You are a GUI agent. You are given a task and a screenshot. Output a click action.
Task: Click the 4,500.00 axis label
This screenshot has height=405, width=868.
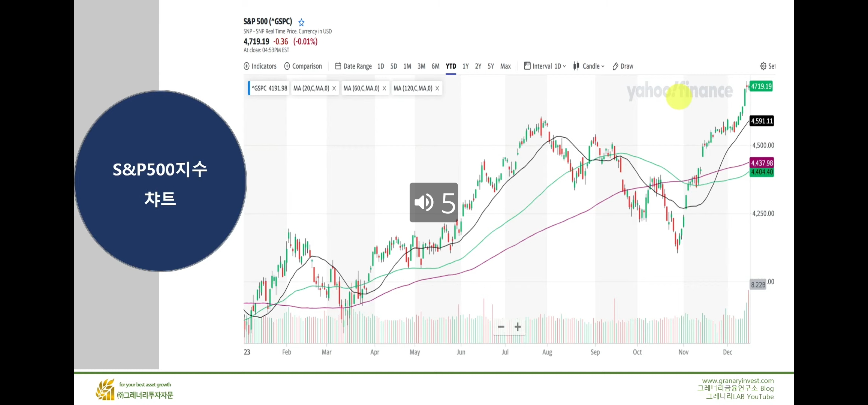point(763,145)
